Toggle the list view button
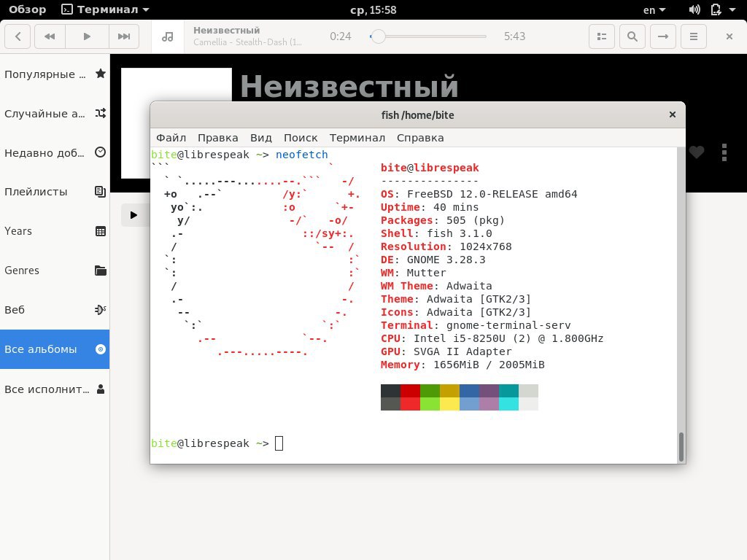 point(602,36)
